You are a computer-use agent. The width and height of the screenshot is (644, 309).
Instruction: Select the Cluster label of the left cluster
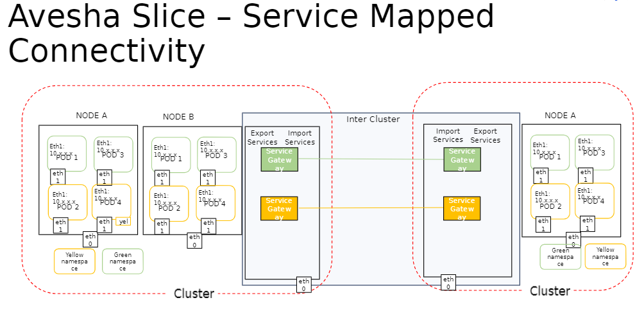pyautogui.click(x=194, y=294)
